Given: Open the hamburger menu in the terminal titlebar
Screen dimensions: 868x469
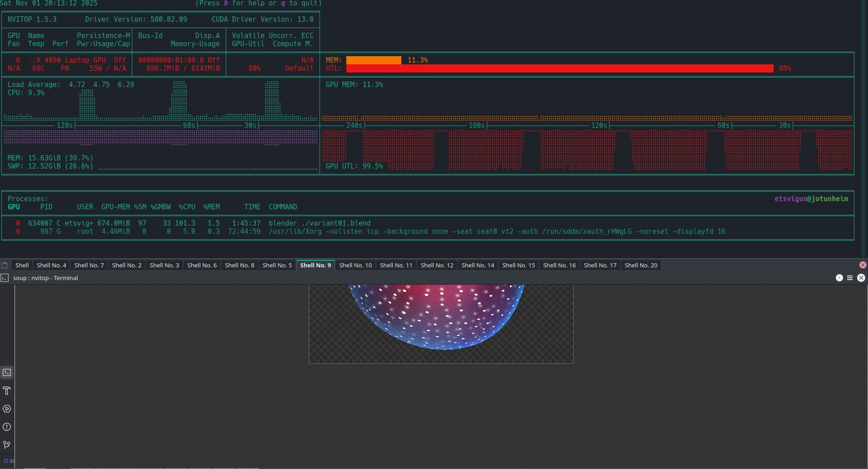Looking at the screenshot, I should tap(850, 278).
